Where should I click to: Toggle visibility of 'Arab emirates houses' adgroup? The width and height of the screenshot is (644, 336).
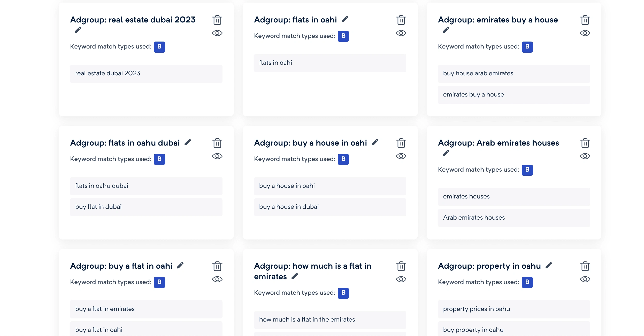pos(585,156)
